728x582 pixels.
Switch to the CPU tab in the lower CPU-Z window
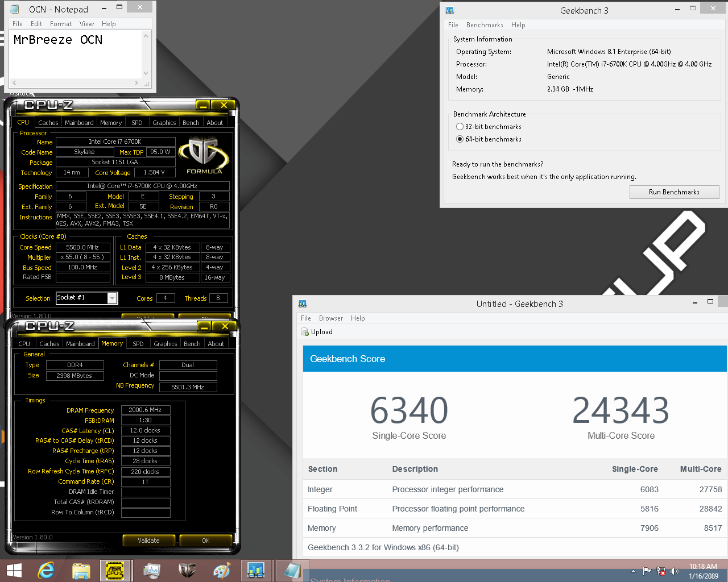24,344
